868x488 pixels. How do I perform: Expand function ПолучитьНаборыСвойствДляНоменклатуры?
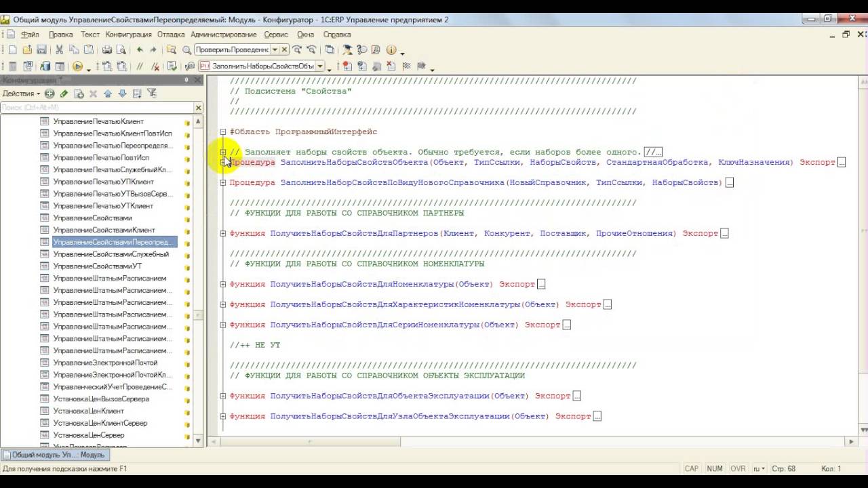222,284
